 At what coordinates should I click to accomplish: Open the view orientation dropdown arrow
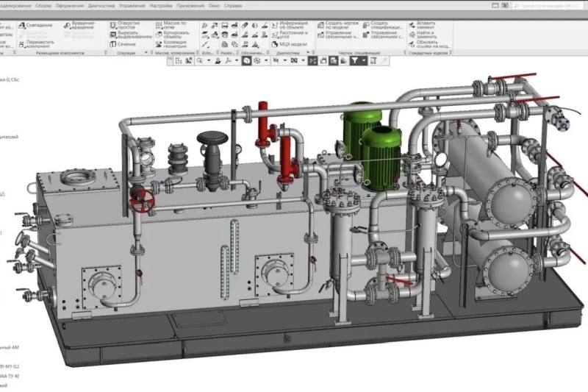click(x=237, y=60)
